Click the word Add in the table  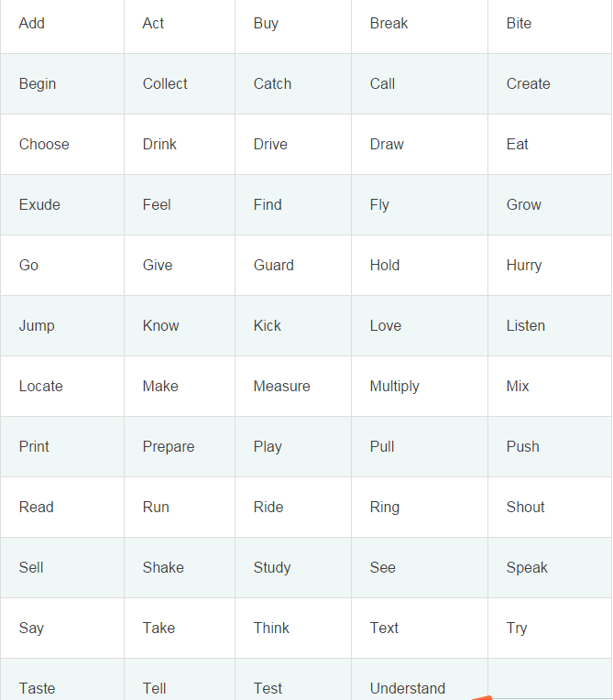[32, 23]
